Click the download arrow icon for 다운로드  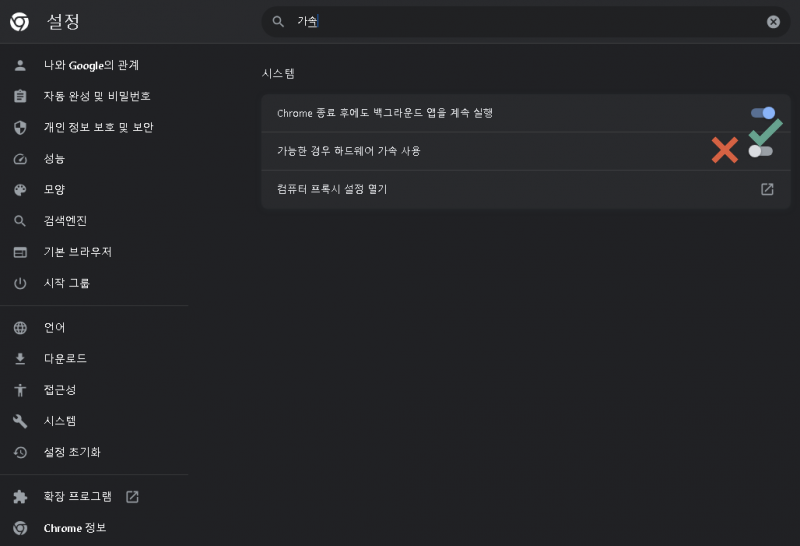[20, 359]
